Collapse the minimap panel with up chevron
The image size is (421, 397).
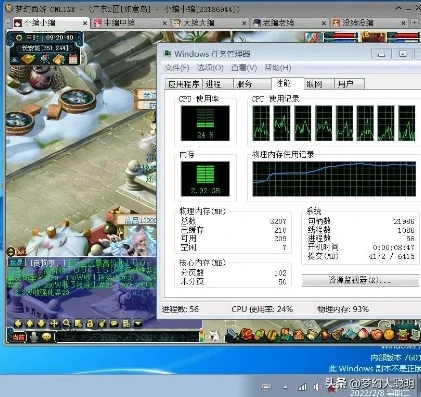click(15, 60)
